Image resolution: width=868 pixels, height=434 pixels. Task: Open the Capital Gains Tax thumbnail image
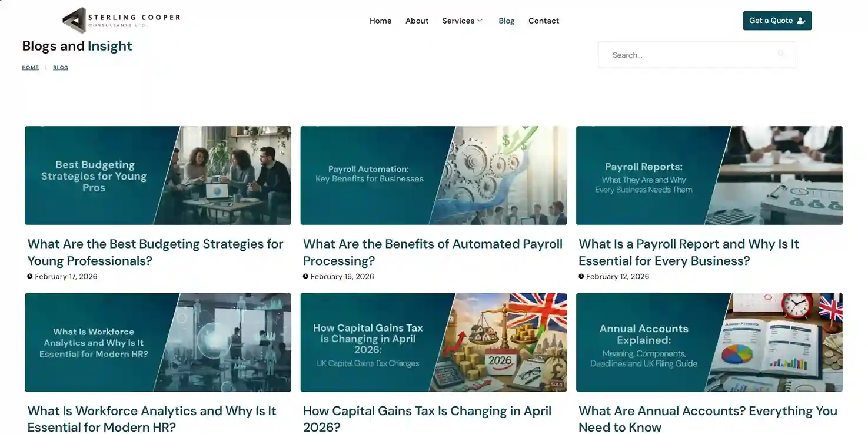pyautogui.click(x=433, y=342)
